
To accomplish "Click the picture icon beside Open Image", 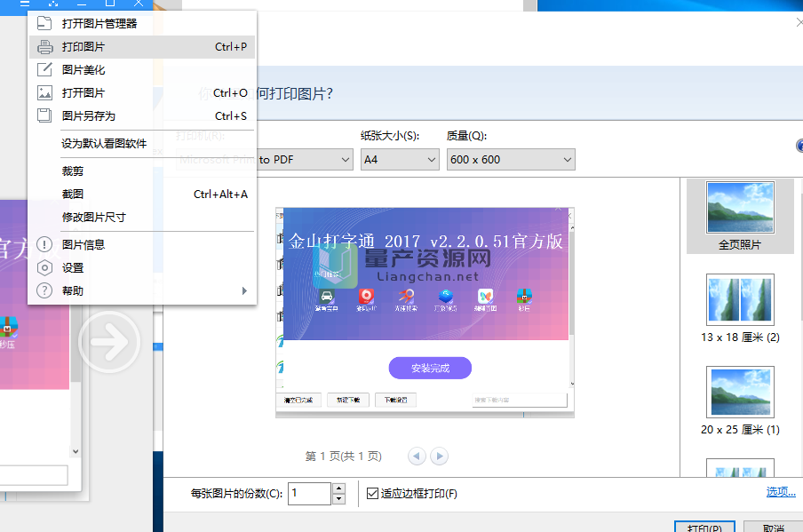I will (x=44, y=92).
